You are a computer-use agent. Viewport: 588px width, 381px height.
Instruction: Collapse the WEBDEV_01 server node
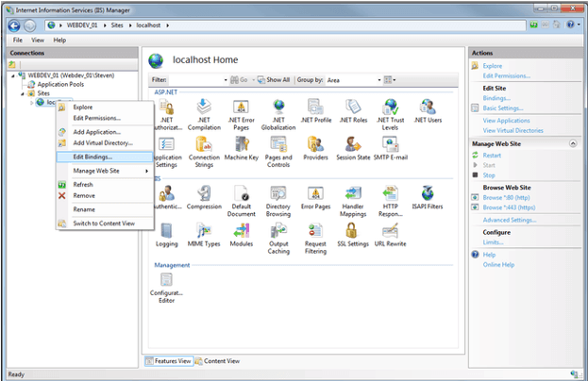click(x=13, y=75)
